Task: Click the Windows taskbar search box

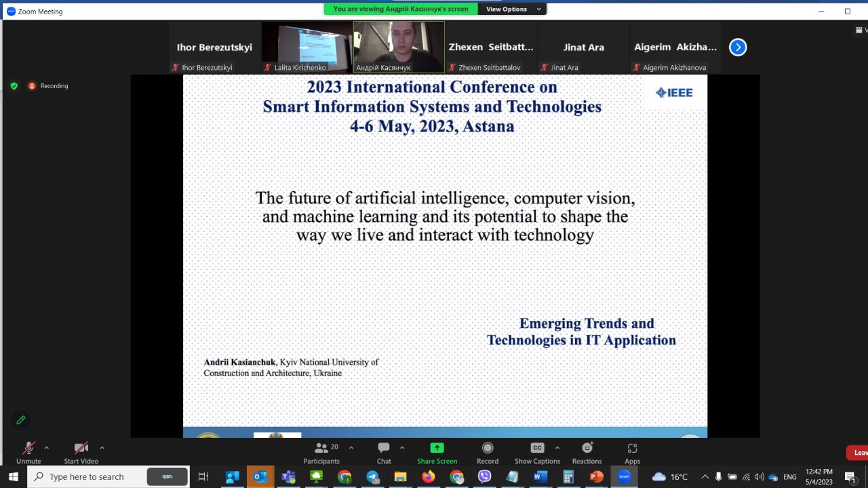Action: point(87,476)
